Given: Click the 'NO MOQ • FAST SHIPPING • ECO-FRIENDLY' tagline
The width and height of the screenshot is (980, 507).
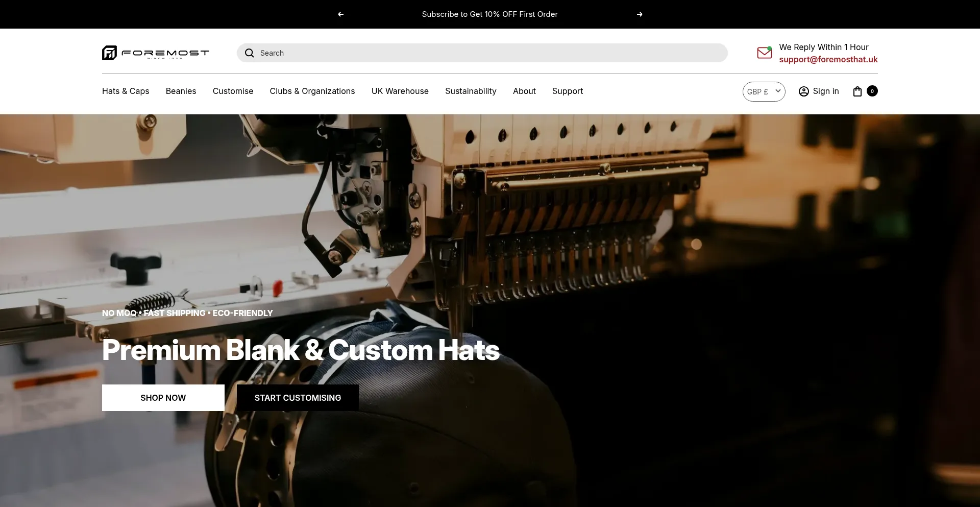Looking at the screenshot, I should pos(187,313).
